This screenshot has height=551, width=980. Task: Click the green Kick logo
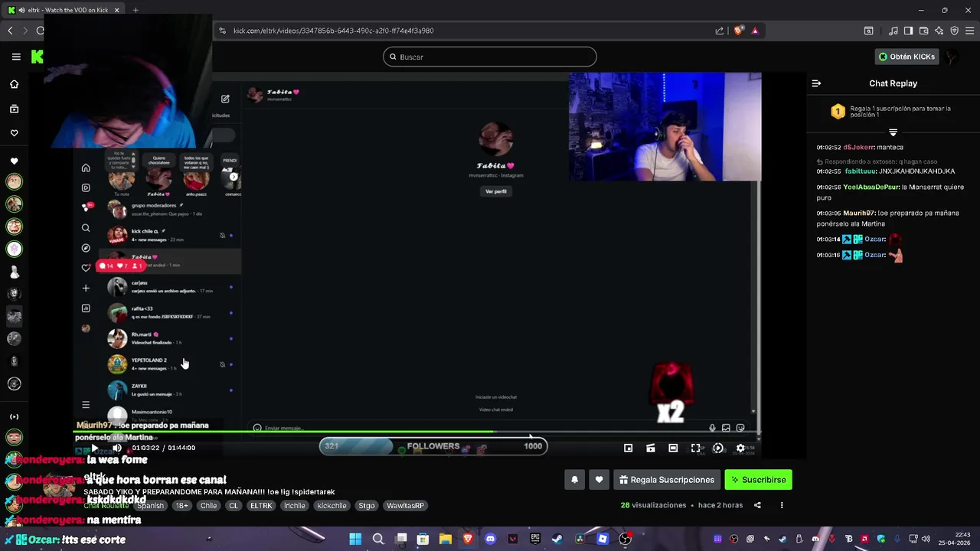click(37, 57)
